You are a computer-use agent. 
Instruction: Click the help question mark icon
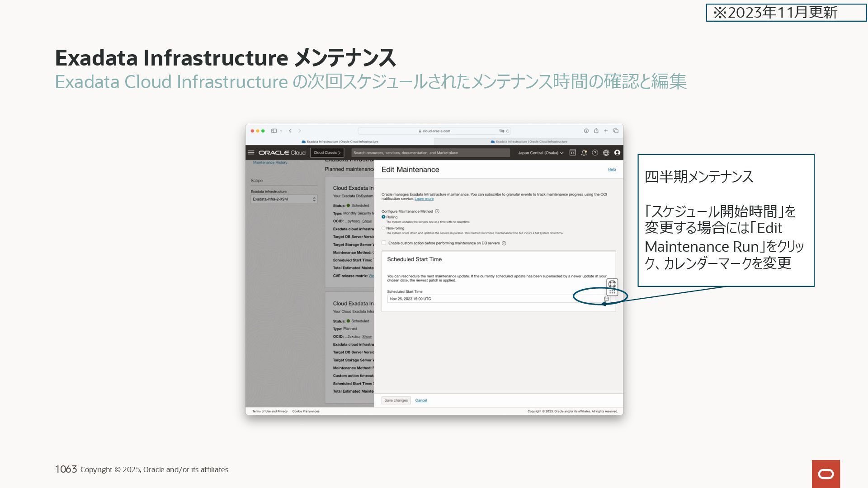coord(595,153)
